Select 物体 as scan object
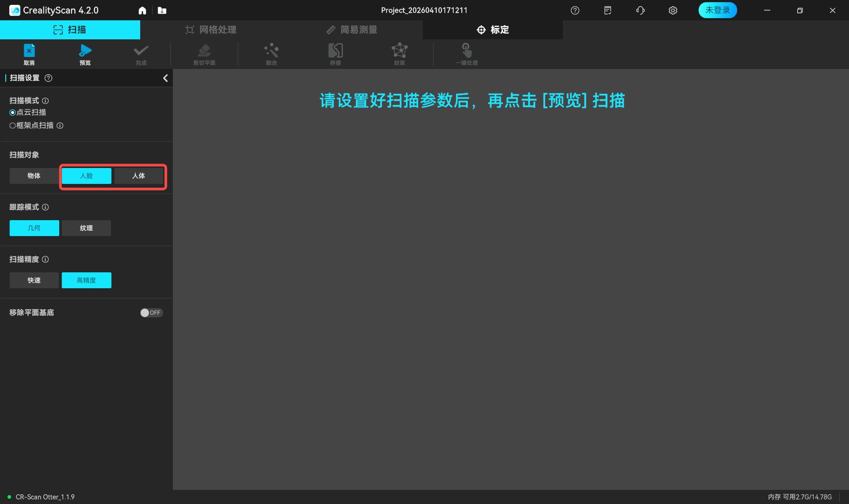This screenshot has width=849, height=504. click(x=34, y=176)
